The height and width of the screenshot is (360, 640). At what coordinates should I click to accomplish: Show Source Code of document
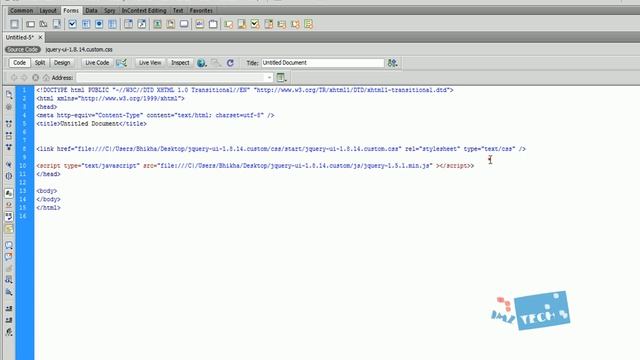click(x=22, y=49)
